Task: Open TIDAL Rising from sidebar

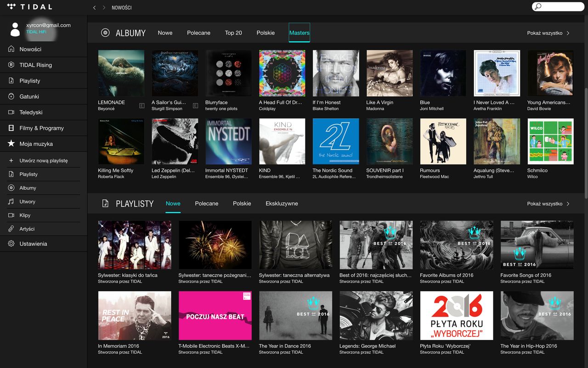Action: point(44,65)
